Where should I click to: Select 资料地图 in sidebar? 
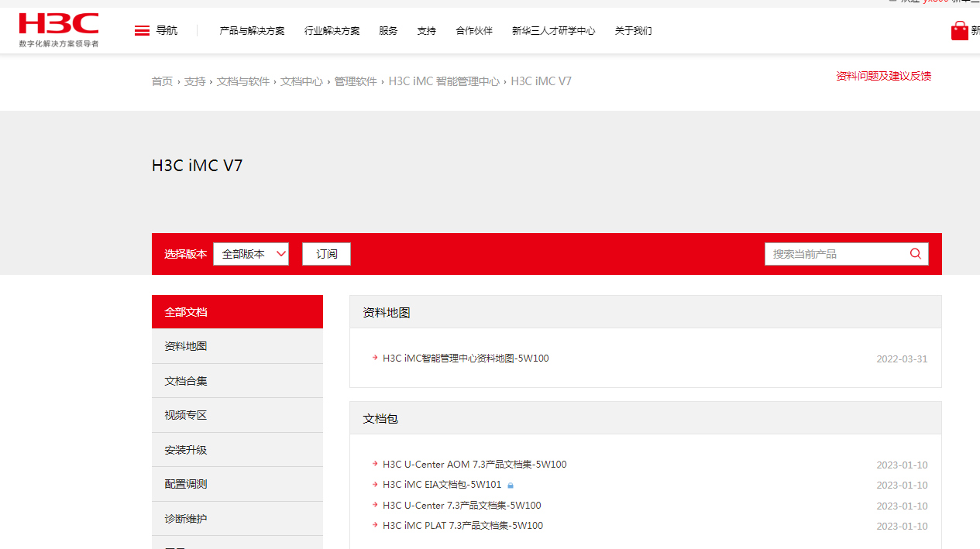(x=237, y=346)
